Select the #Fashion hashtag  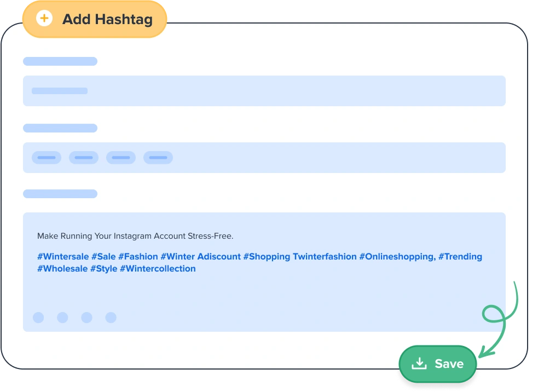(138, 257)
